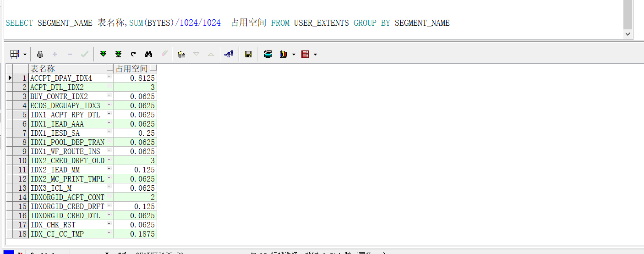Open the grid mode selector icon

pos(15,54)
